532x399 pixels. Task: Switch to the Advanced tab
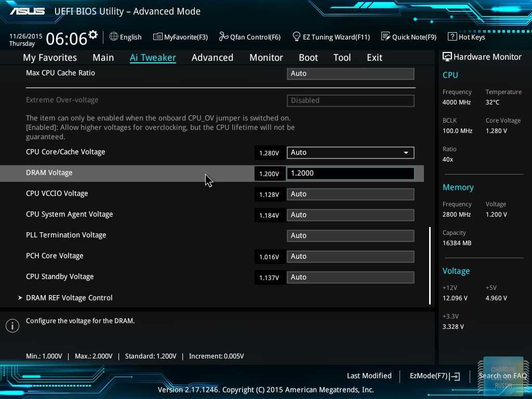(212, 58)
